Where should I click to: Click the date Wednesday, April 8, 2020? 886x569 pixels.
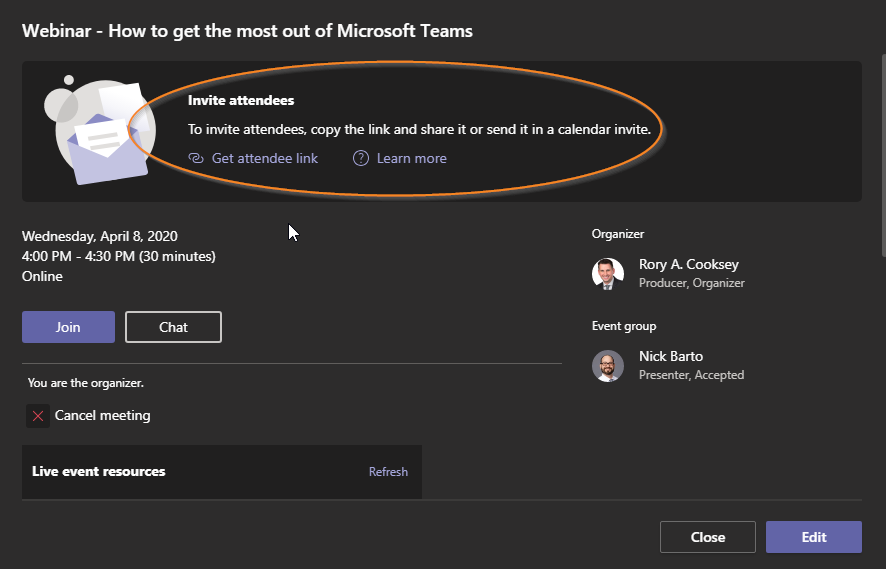pos(99,236)
